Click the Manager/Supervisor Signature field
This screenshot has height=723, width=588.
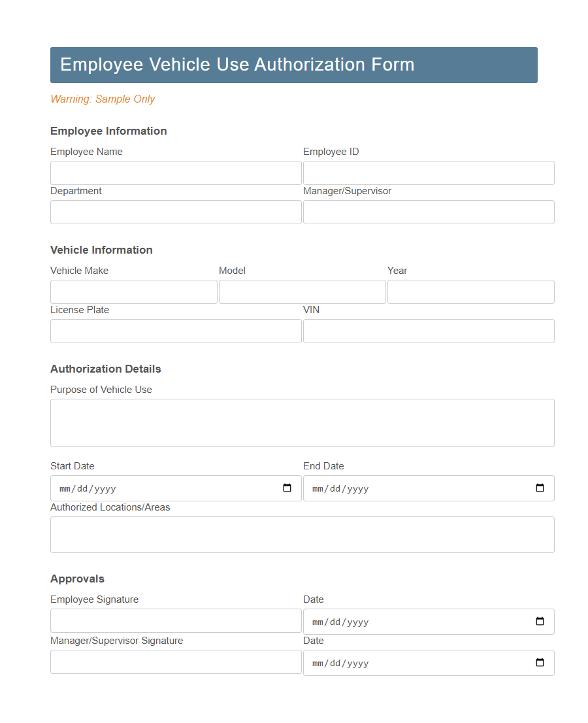pos(175,662)
